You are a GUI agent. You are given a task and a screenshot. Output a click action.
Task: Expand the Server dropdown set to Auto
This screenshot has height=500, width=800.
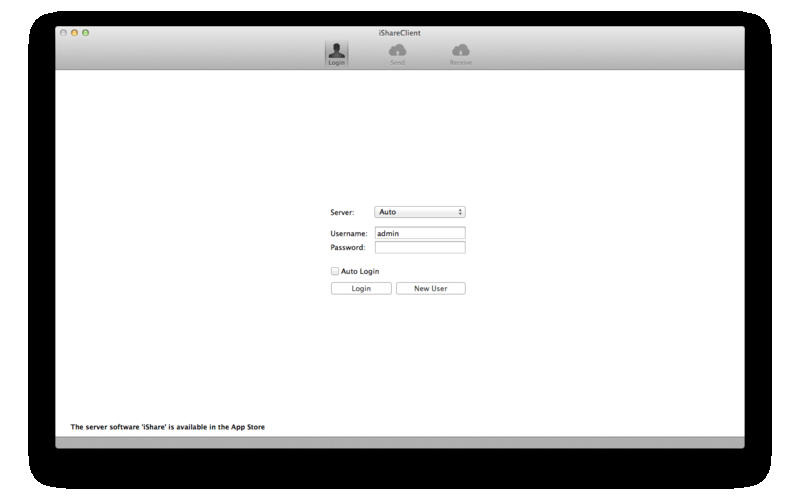[x=419, y=212]
